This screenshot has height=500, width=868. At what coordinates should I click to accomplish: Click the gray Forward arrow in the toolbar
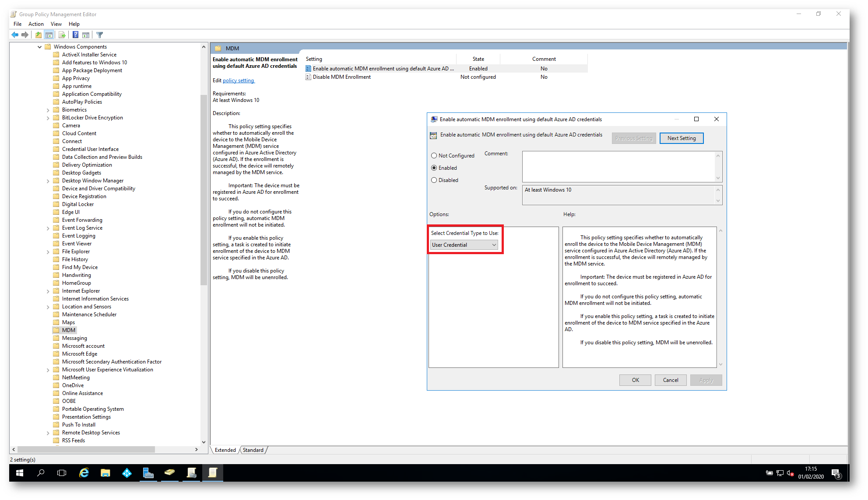[25, 35]
